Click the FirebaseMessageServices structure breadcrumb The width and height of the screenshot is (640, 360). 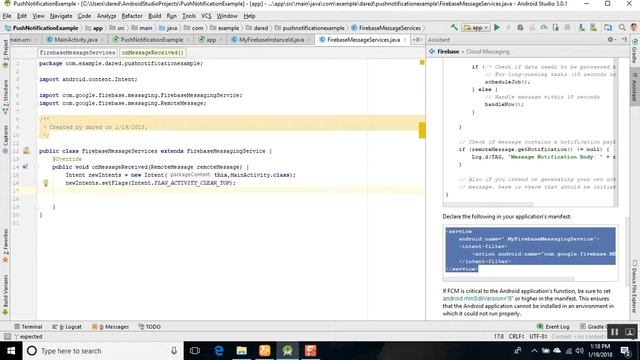coord(77,53)
